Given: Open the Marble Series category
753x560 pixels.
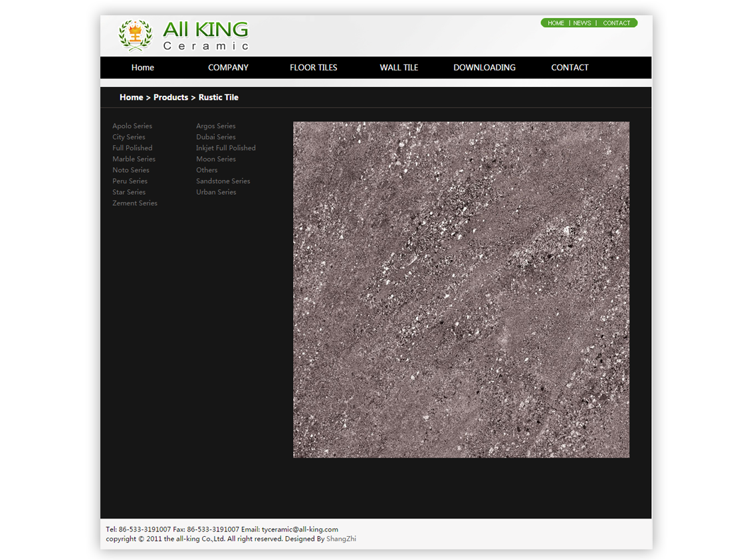Looking at the screenshot, I should point(134,159).
